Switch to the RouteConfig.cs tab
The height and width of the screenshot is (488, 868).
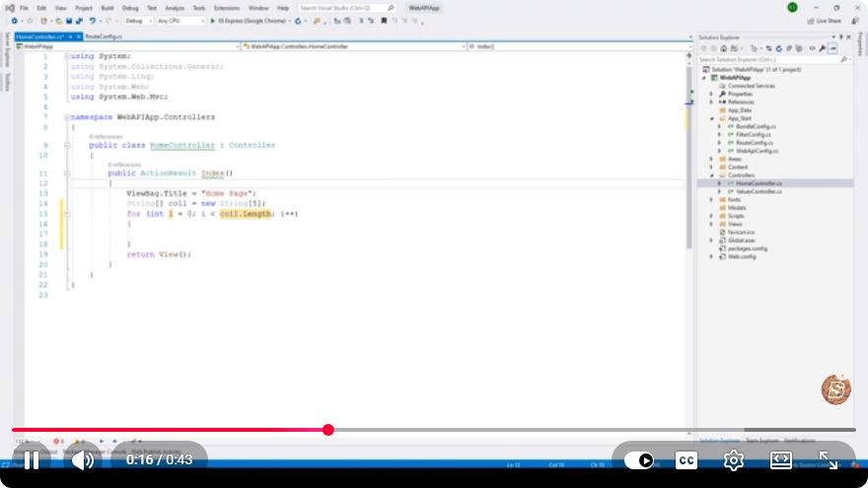(104, 36)
